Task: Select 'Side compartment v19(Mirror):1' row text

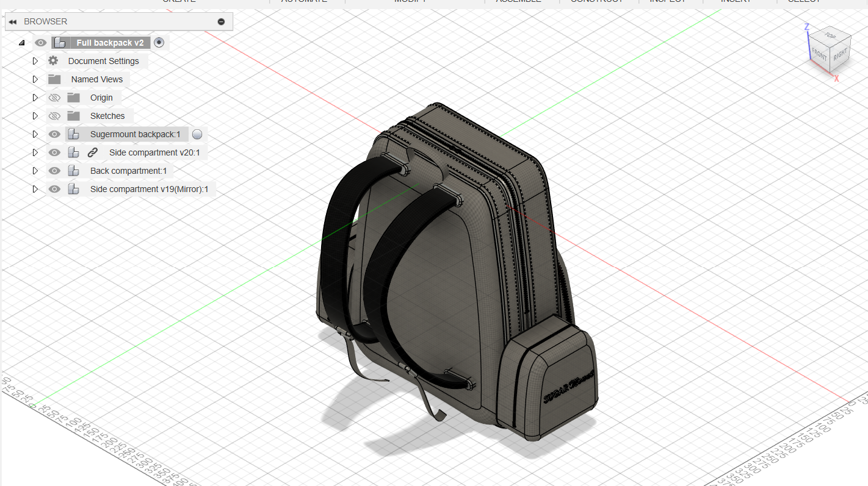Action: tap(150, 189)
